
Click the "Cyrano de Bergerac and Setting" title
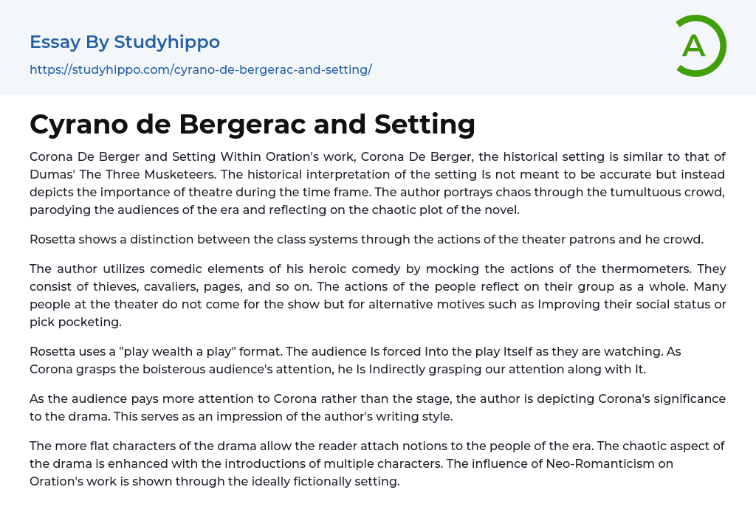tap(252, 124)
